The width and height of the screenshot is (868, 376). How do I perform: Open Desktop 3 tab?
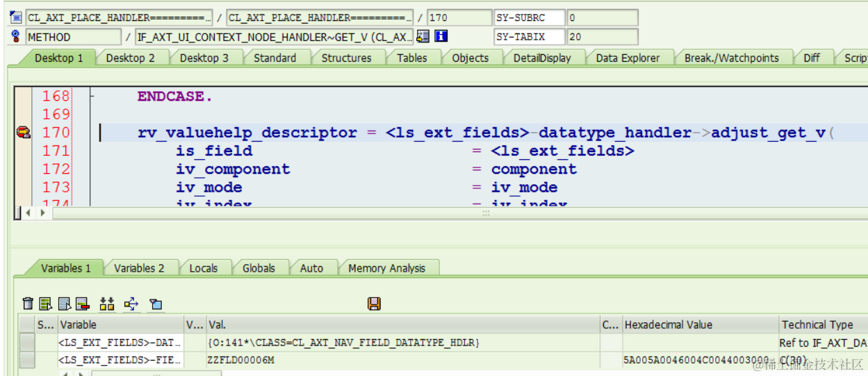click(204, 58)
